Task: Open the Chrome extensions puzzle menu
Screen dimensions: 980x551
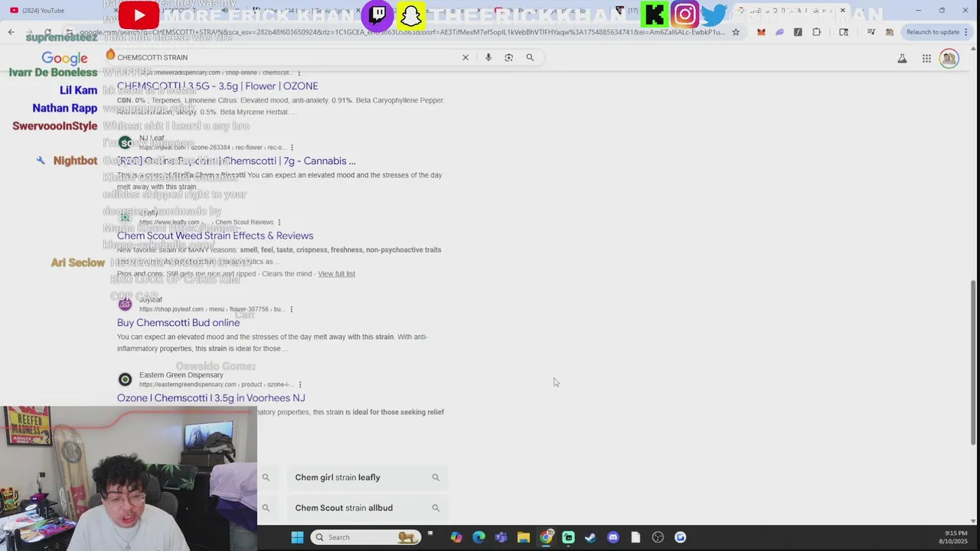Action: pos(816,32)
